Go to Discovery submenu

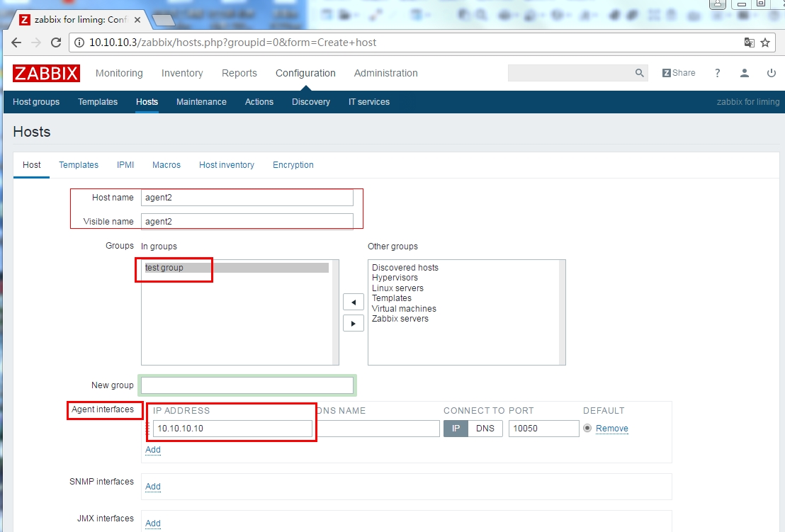311,101
